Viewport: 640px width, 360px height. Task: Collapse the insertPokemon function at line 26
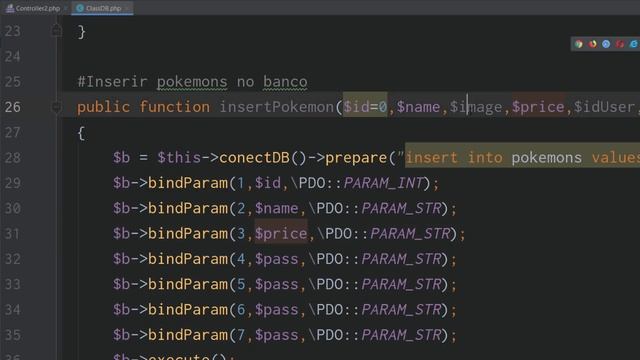click(57, 107)
